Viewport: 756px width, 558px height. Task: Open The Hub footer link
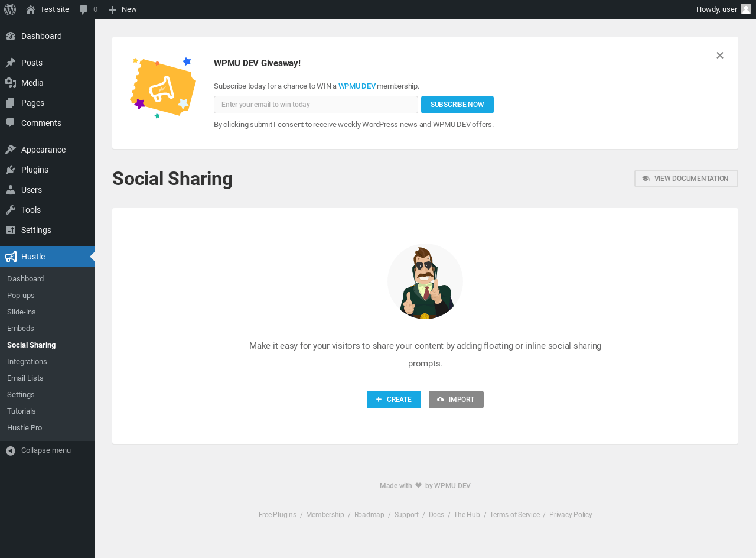(467, 515)
